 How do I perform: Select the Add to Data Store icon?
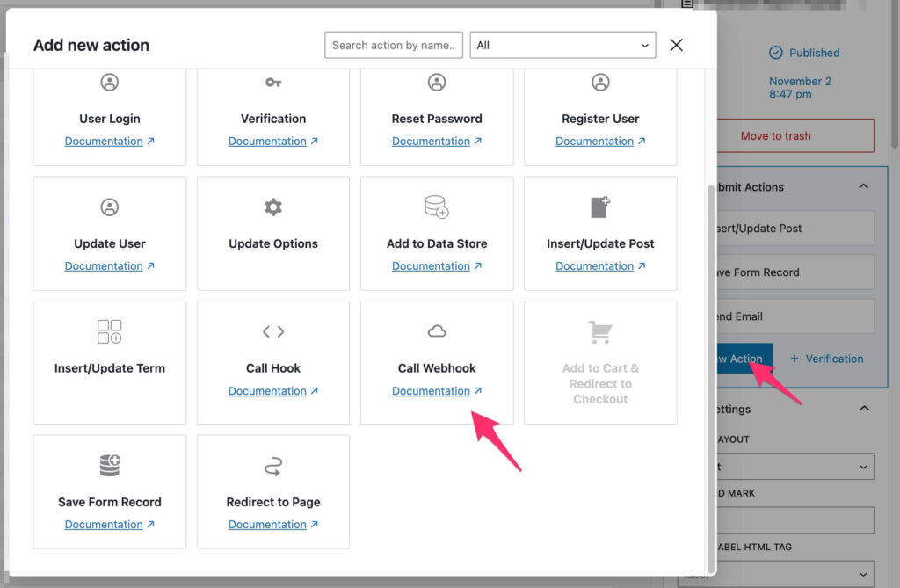pos(437,207)
